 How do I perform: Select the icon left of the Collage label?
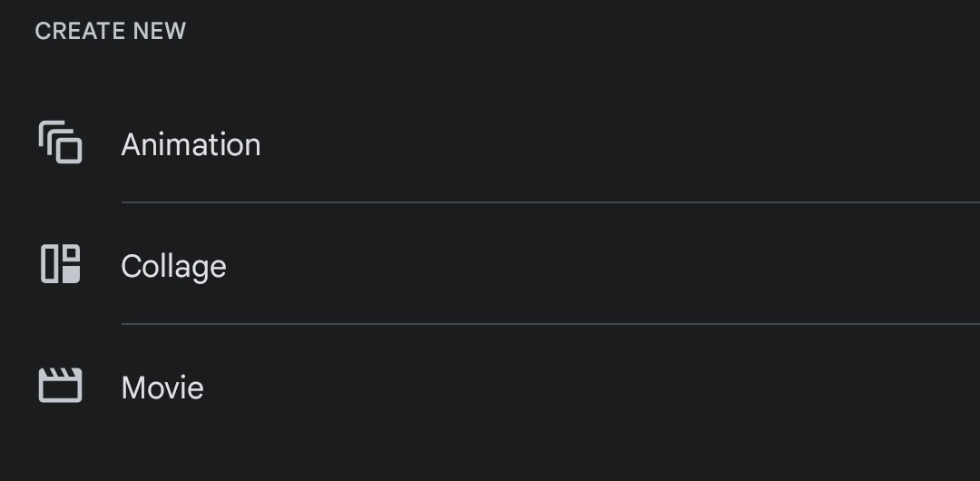(x=61, y=265)
